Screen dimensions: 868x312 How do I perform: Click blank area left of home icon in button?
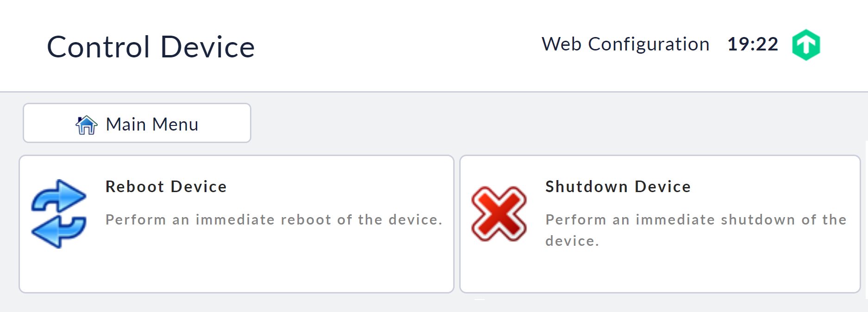(49, 124)
